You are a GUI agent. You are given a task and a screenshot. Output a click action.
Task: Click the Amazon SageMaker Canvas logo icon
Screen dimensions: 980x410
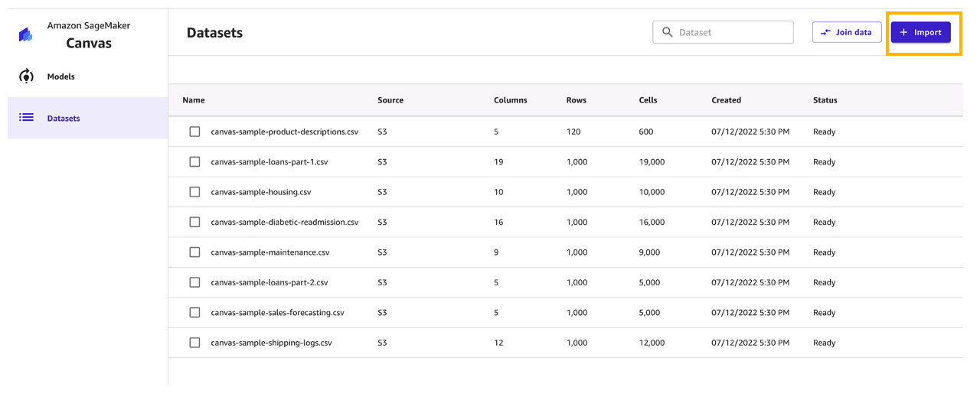coord(26,34)
